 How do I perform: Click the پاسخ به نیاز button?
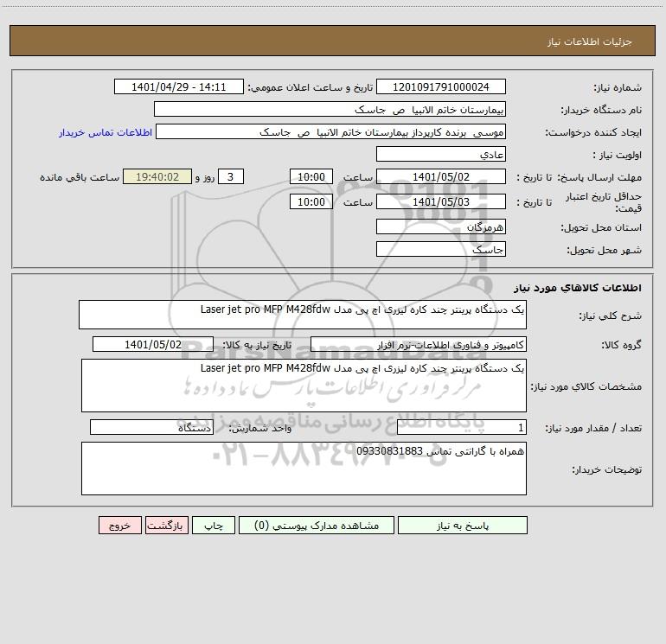pyautogui.click(x=462, y=525)
